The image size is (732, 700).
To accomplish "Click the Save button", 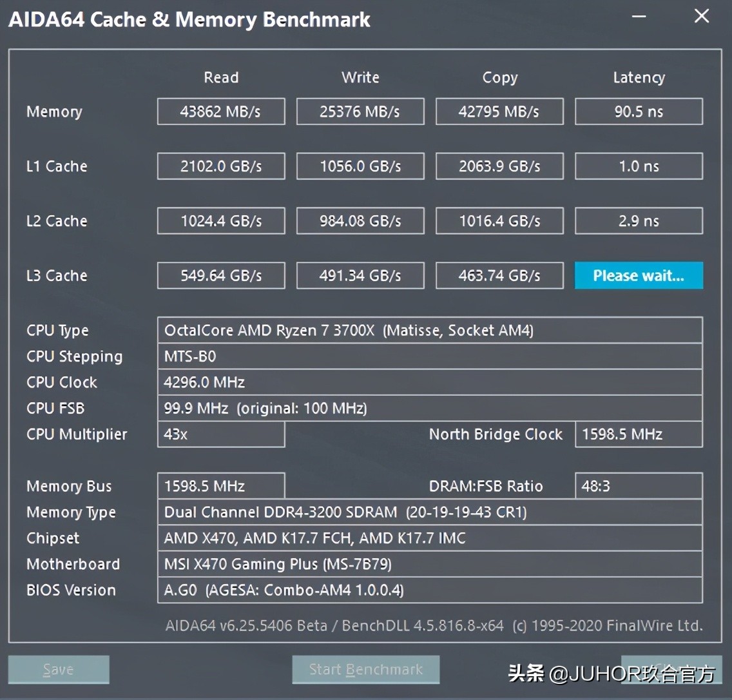I will coord(58,669).
